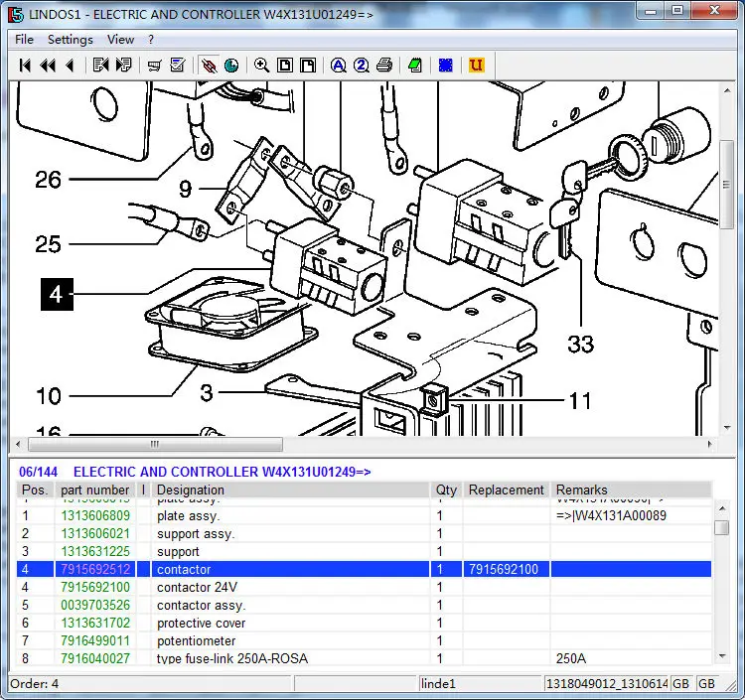Select the zoom in magnifier tool
This screenshot has height=700, width=745.
(x=262, y=66)
